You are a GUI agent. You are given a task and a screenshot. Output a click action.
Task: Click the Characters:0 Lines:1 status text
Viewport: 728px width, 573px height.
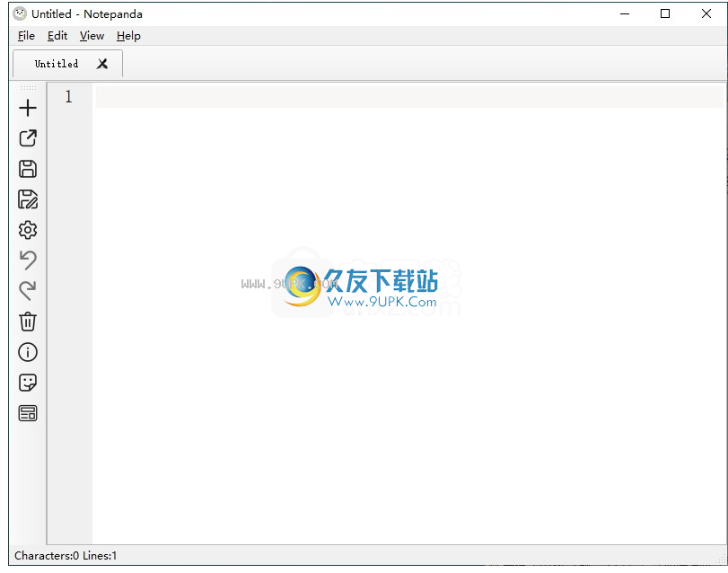pyautogui.click(x=66, y=555)
